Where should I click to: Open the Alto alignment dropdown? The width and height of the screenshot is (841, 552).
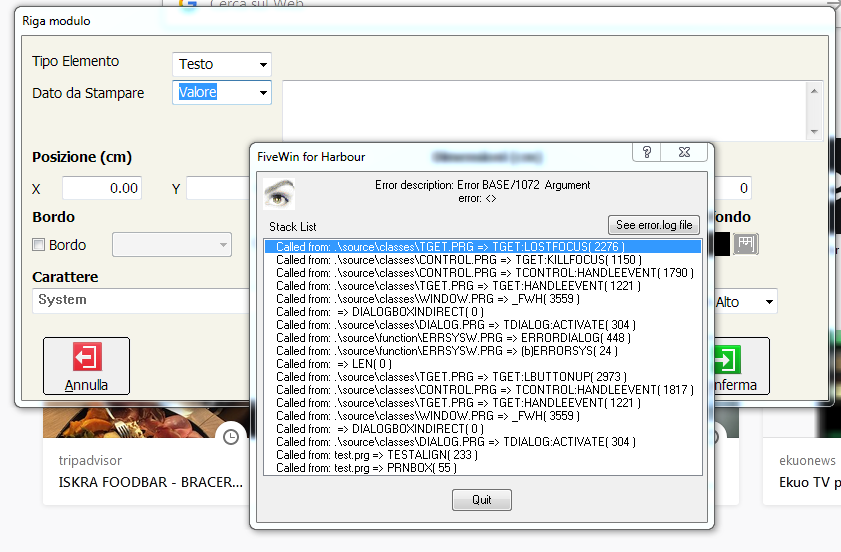click(746, 302)
